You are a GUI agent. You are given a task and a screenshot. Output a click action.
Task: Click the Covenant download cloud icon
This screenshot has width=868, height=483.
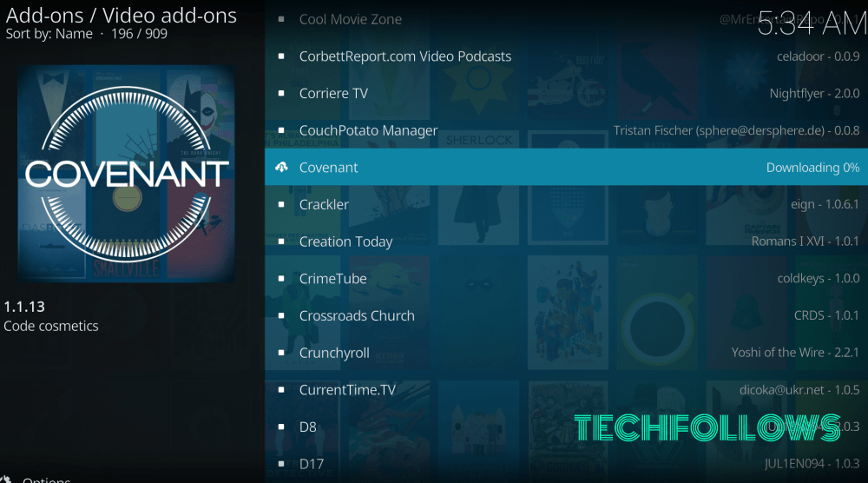click(281, 167)
